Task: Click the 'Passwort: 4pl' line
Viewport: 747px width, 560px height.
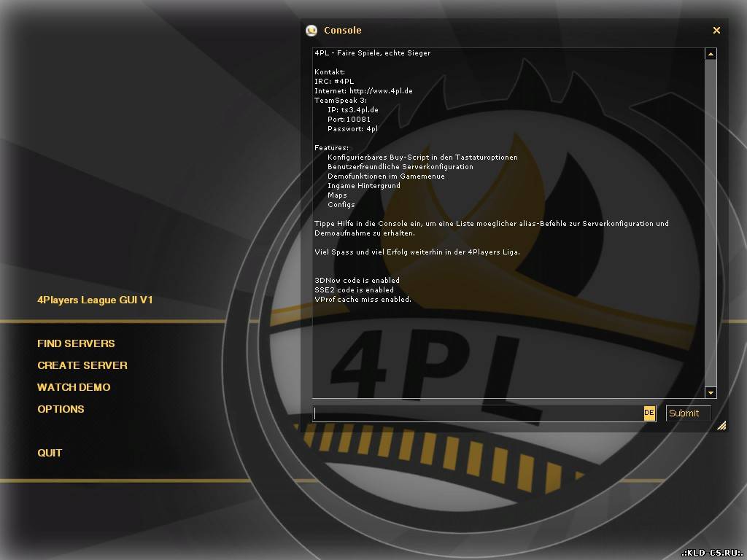Action: tap(352, 129)
